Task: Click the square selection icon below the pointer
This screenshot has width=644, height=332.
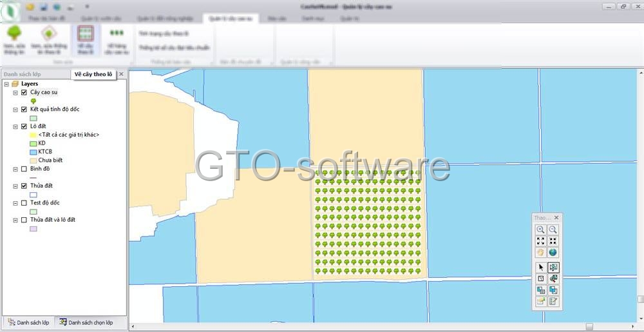Action: click(x=541, y=278)
